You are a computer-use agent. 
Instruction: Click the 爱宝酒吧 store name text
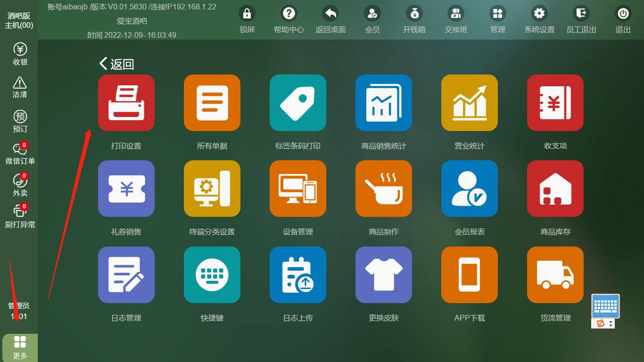pyautogui.click(x=132, y=21)
